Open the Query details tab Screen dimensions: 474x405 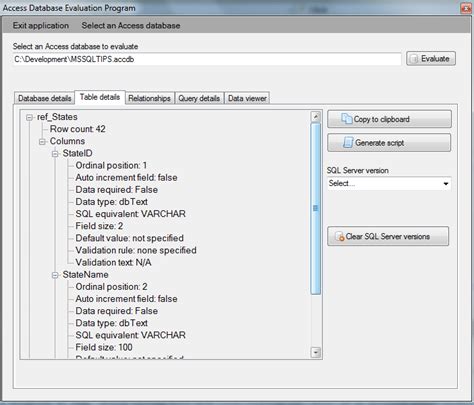click(x=199, y=98)
